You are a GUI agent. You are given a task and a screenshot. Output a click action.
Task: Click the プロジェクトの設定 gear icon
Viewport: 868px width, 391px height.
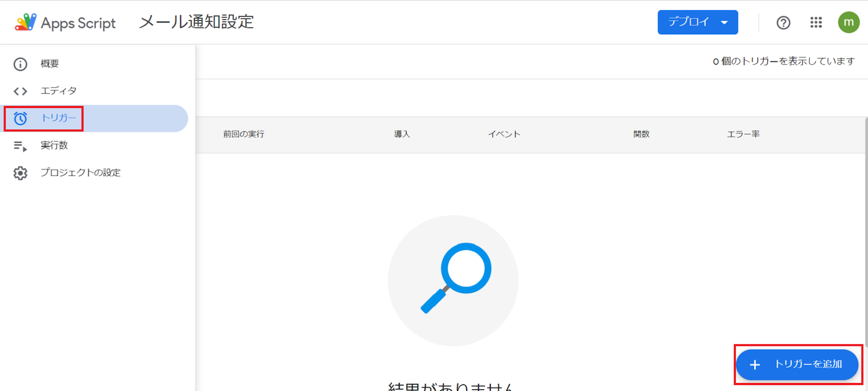pos(20,173)
